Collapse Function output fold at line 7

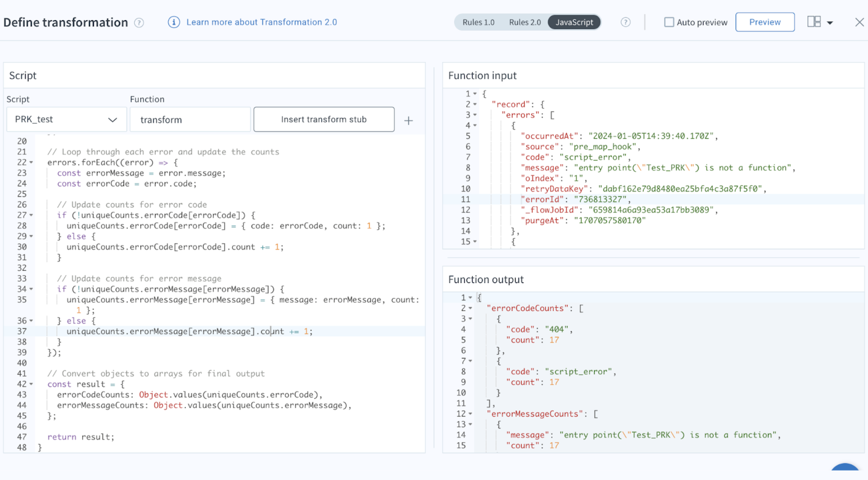coord(470,361)
